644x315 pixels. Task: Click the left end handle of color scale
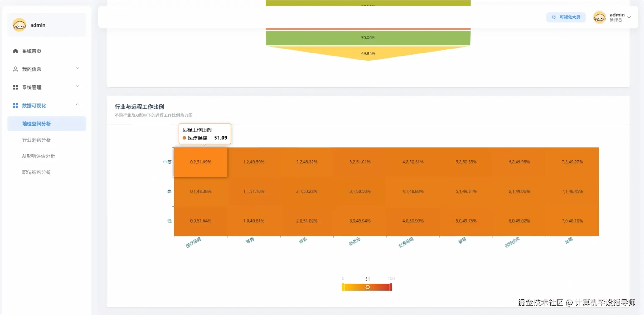(343, 287)
